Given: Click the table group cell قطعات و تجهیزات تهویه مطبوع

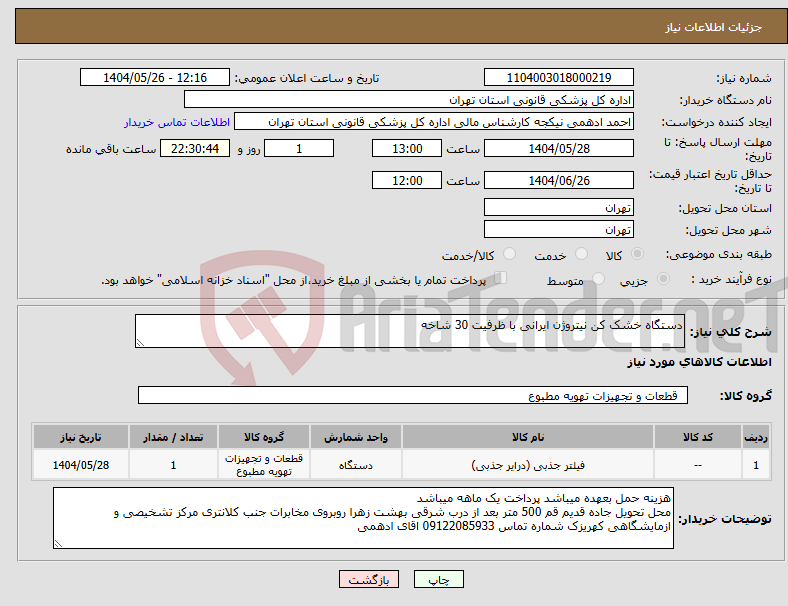Looking at the screenshot, I should (x=264, y=465).
